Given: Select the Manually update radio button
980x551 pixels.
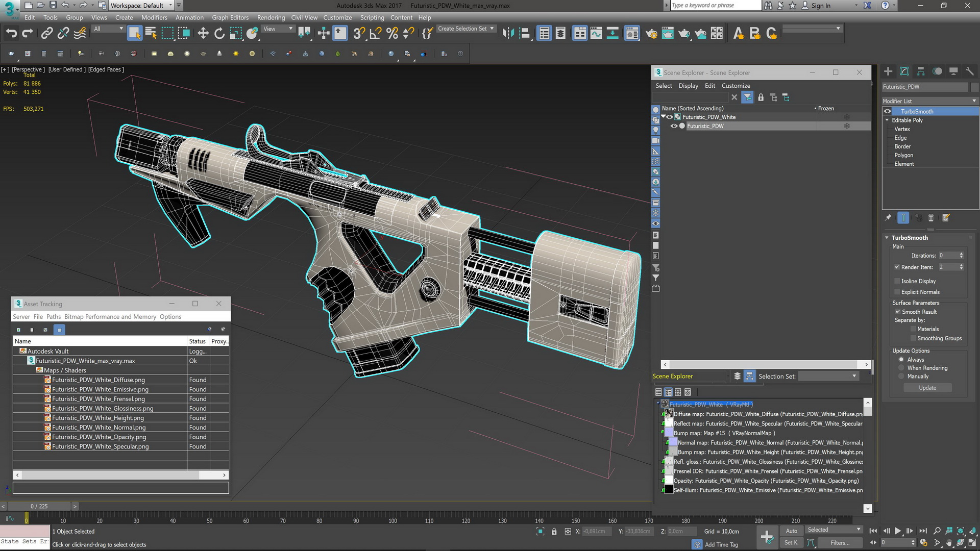Looking at the screenshot, I should pyautogui.click(x=901, y=377).
